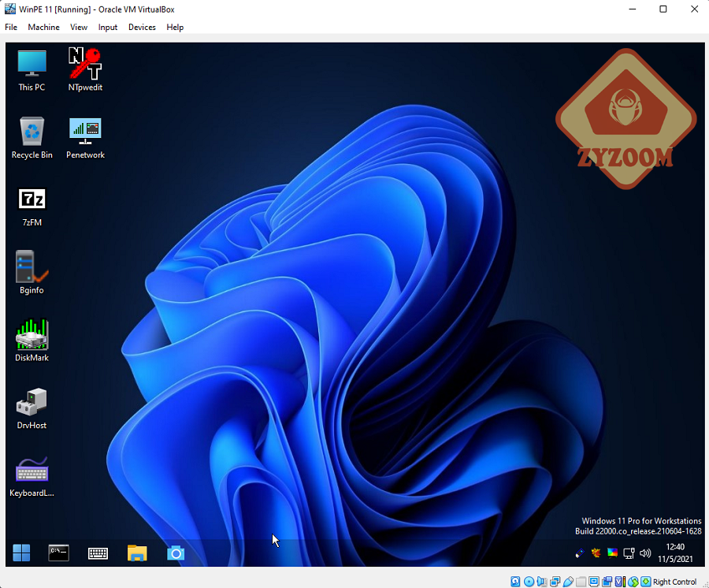
Task: Select the Bginfo desktop icon
Action: coord(32,273)
